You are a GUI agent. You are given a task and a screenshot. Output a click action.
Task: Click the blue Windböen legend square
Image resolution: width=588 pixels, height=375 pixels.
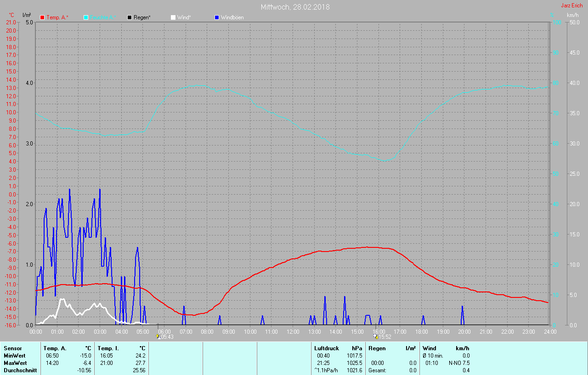[x=217, y=17]
